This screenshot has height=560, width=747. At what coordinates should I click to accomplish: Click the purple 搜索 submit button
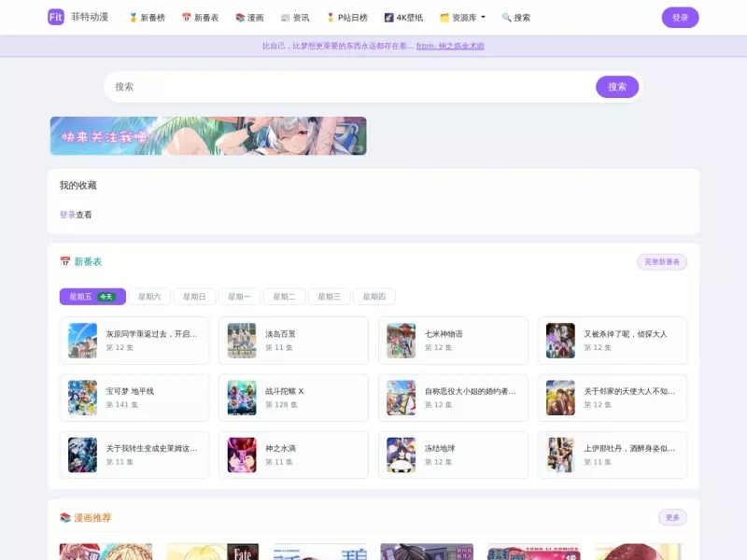click(x=617, y=87)
